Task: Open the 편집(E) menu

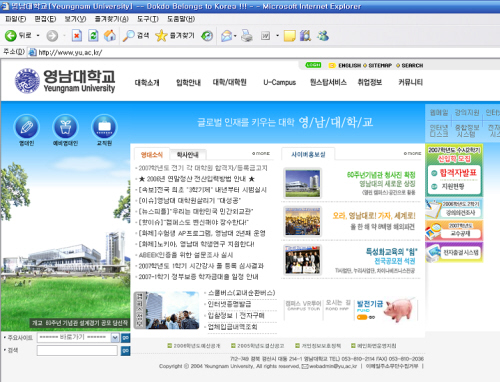Action: click(45, 19)
